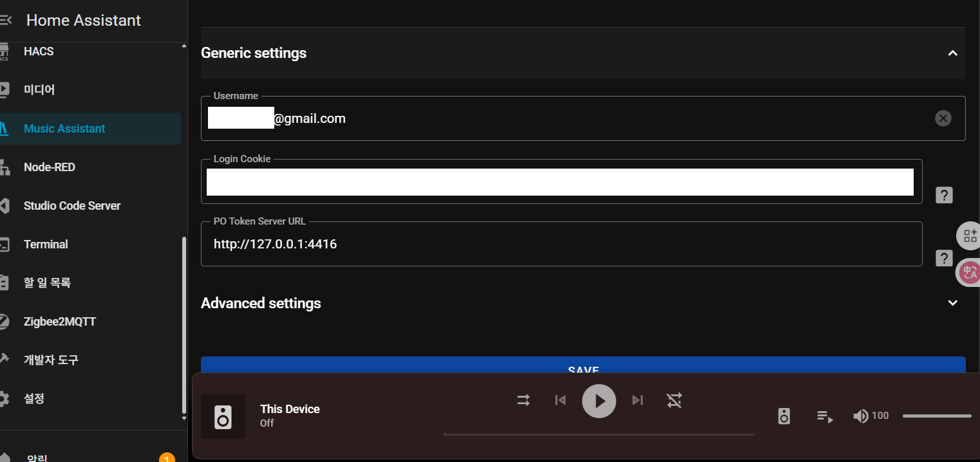Clear the Username field with the X icon
980x462 pixels.
(x=943, y=118)
